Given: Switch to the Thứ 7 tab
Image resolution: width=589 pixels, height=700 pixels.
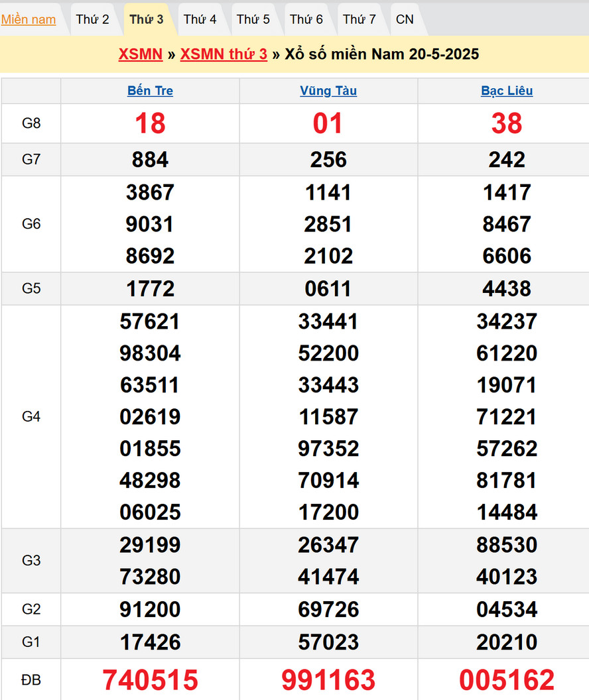Looking at the screenshot, I should [359, 19].
